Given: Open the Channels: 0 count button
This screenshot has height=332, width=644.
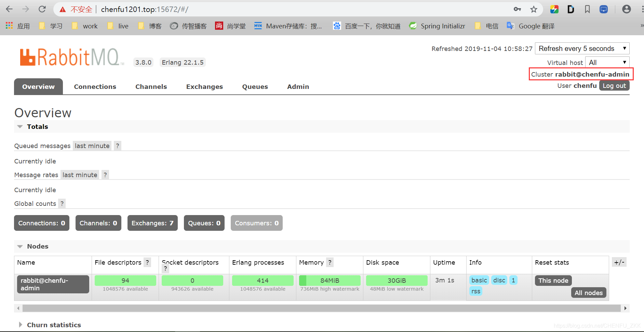Looking at the screenshot, I should pyautogui.click(x=98, y=223).
